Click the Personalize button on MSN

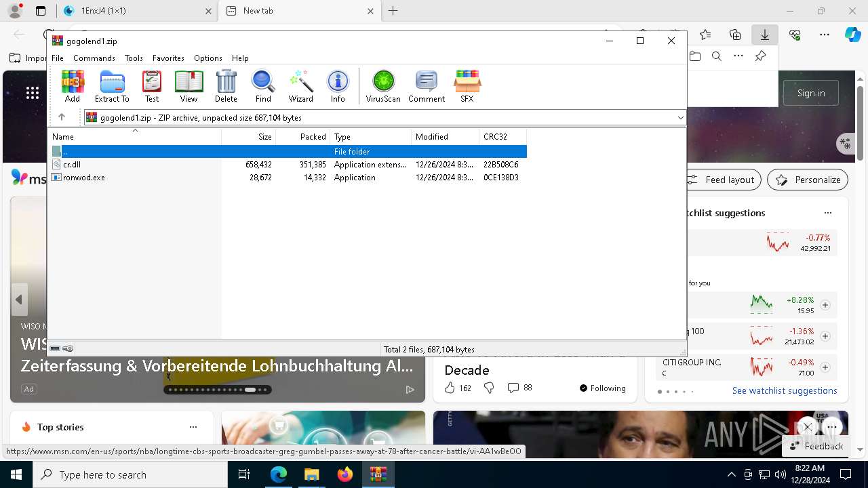pyautogui.click(x=808, y=180)
